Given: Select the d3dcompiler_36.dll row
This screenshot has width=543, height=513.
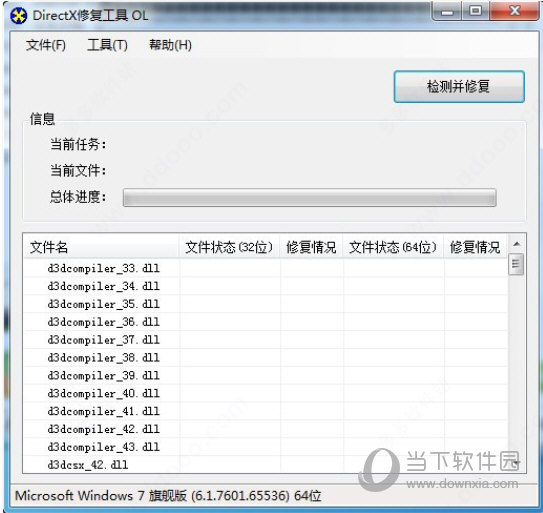Looking at the screenshot, I should (x=266, y=322).
